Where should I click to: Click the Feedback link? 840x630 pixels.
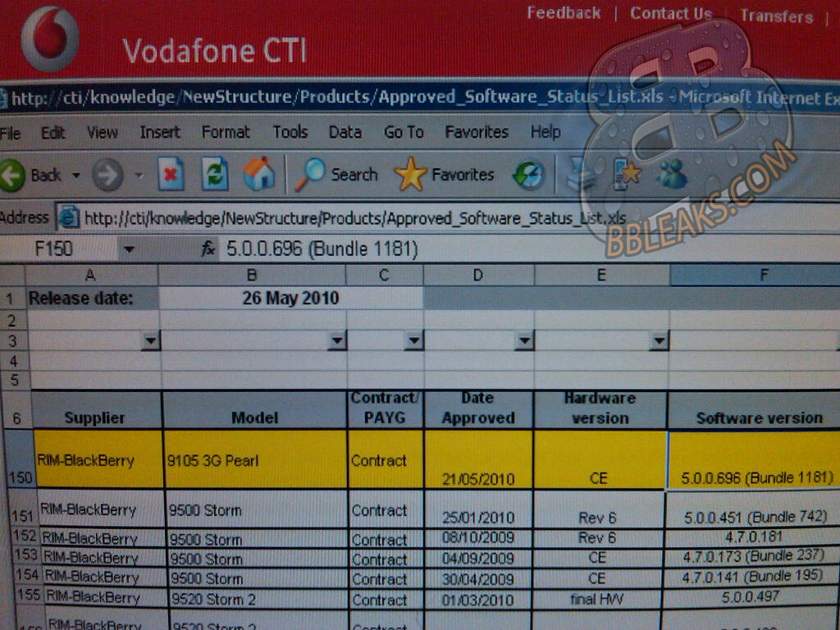[564, 13]
